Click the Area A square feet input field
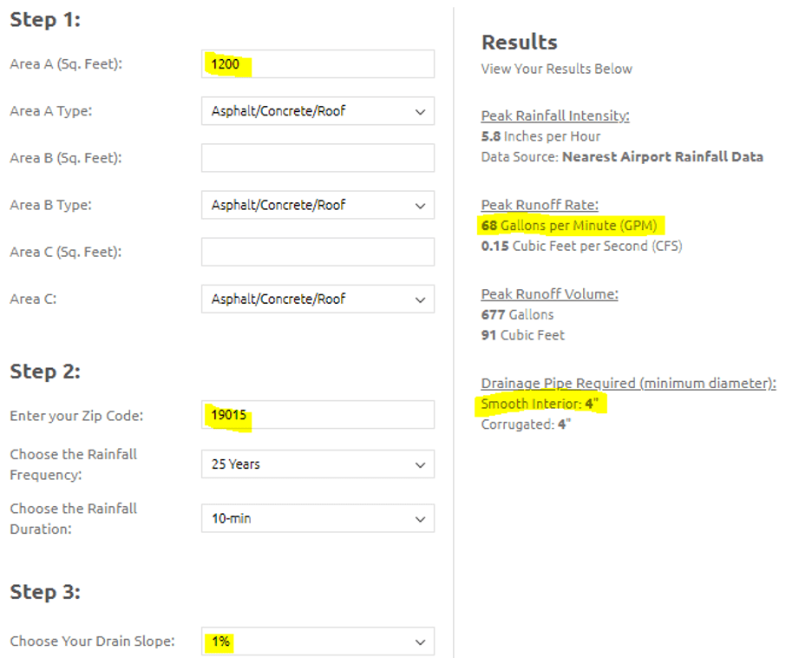The image size is (812, 658). (x=318, y=64)
